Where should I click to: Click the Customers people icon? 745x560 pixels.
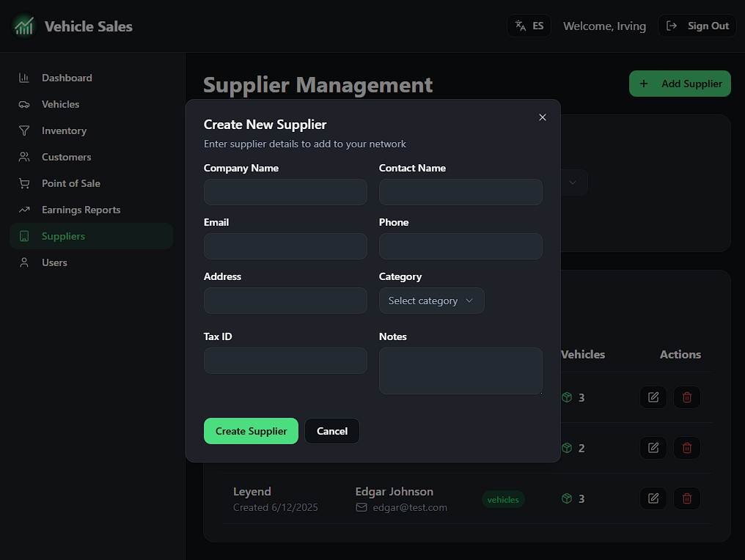pyautogui.click(x=24, y=157)
